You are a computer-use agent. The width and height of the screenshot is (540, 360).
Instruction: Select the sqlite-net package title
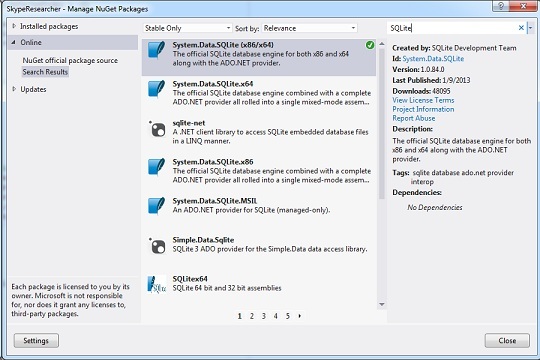click(189, 123)
